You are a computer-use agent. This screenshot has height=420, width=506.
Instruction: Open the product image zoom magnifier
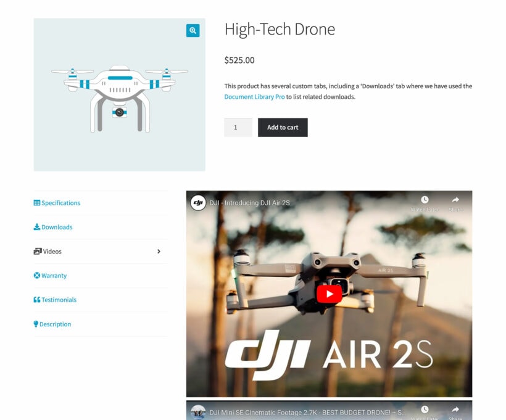click(x=193, y=30)
